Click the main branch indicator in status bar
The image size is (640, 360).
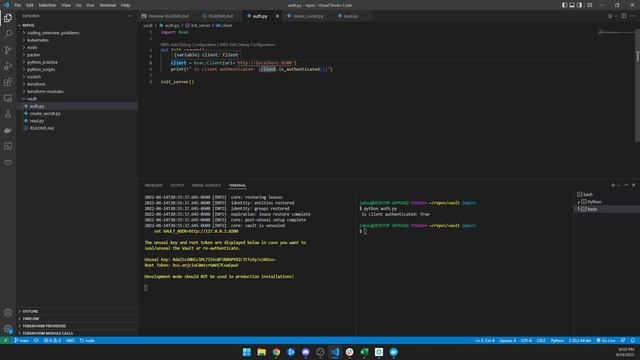pyautogui.click(x=21, y=340)
